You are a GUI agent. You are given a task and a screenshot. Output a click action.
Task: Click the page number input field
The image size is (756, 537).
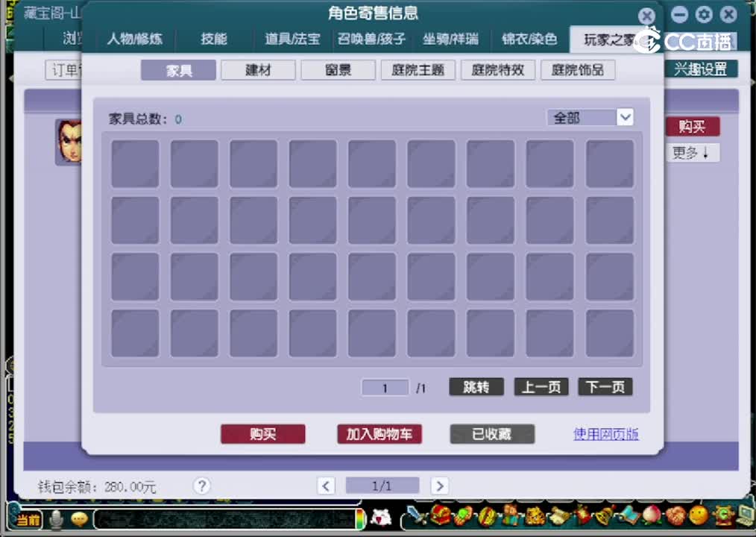[385, 387]
